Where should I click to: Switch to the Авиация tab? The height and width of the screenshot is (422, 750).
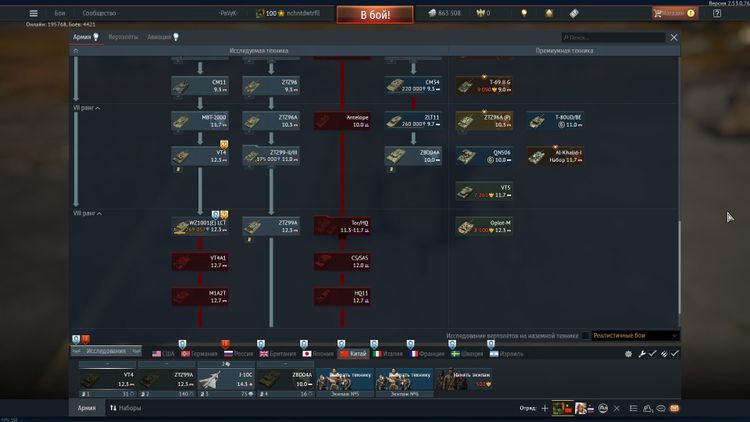160,36
